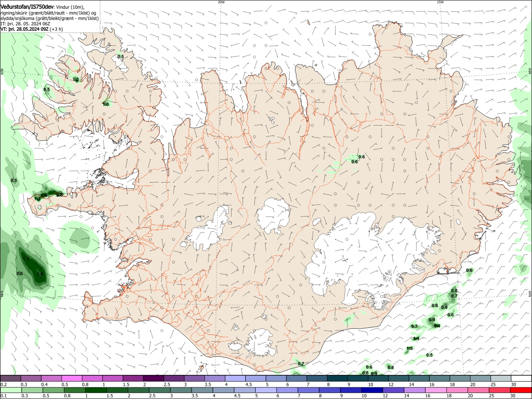Select the darkest purple swatch labeled 2 in snow scale

point(153,379)
